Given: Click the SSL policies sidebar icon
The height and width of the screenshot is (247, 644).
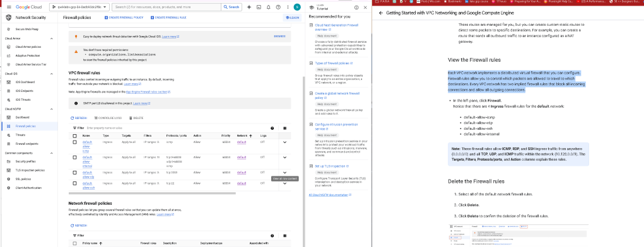Looking at the screenshot, I should (9, 180).
